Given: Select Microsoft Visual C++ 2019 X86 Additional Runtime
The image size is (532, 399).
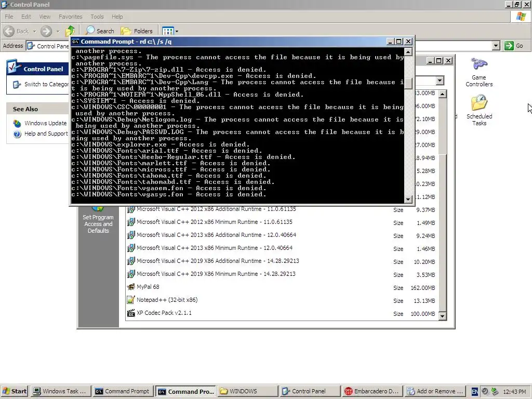Looking at the screenshot, I should coord(282,261).
